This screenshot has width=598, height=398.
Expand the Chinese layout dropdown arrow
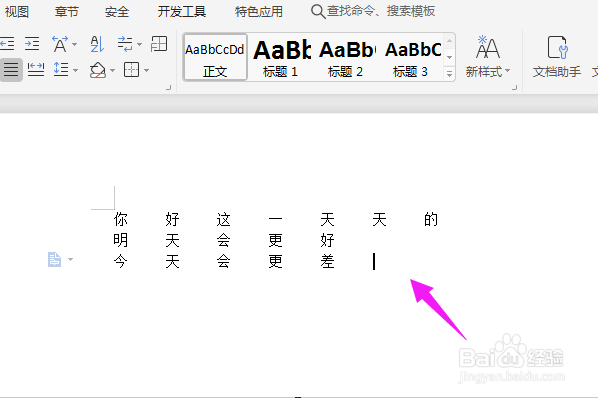[x=74, y=45]
